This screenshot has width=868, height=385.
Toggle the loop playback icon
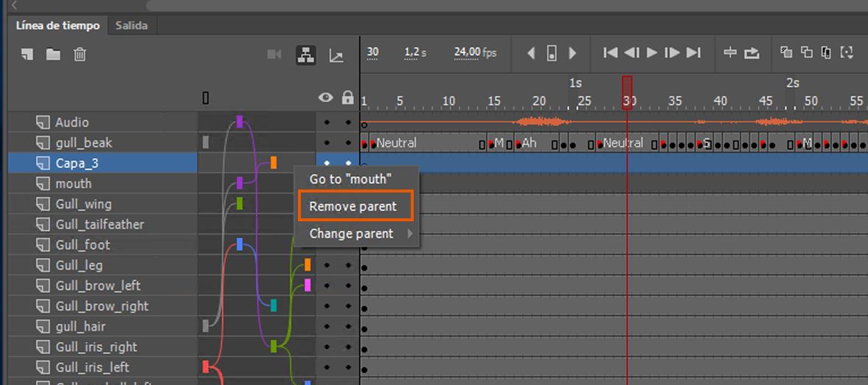tap(751, 53)
